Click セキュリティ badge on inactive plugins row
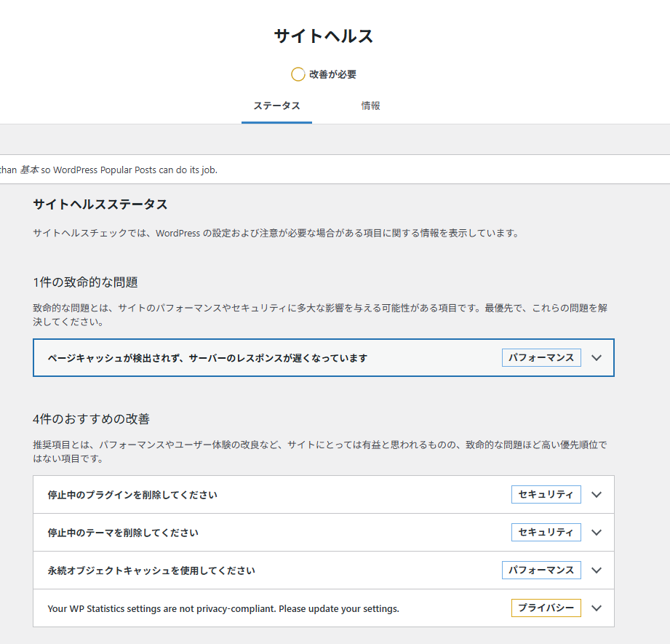The width and height of the screenshot is (670, 644). click(x=546, y=494)
